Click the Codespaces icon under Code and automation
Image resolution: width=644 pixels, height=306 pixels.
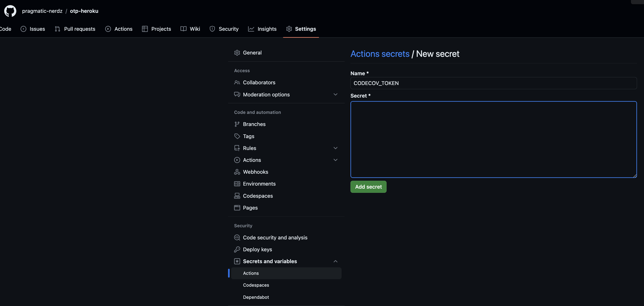tap(237, 196)
